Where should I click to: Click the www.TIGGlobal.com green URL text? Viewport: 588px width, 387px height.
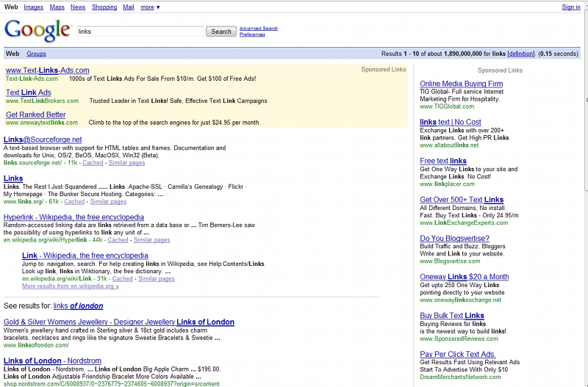coord(447,106)
